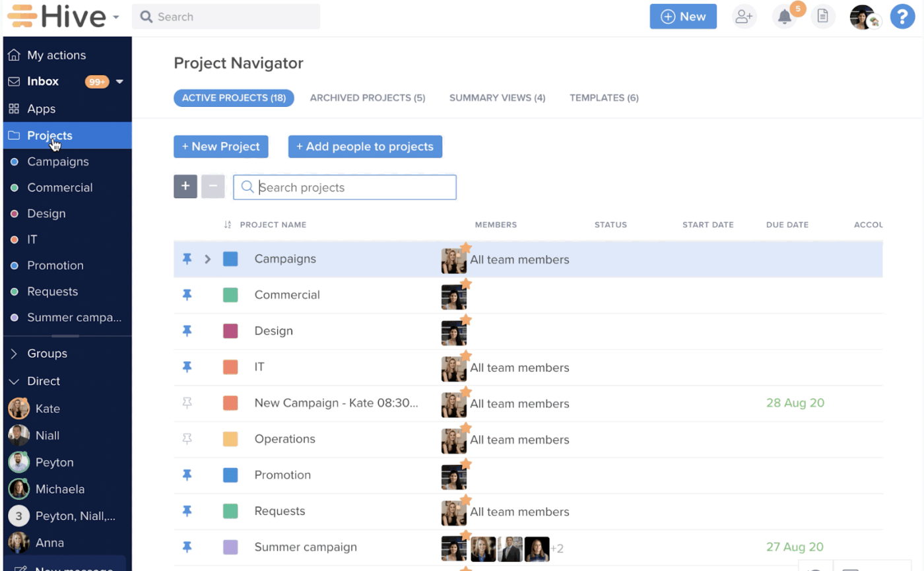
Task: Expand the Campaigns row chevron
Action: coord(207,259)
